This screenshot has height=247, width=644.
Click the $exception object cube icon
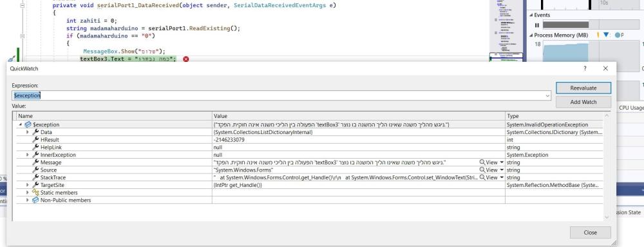(x=28, y=124)
